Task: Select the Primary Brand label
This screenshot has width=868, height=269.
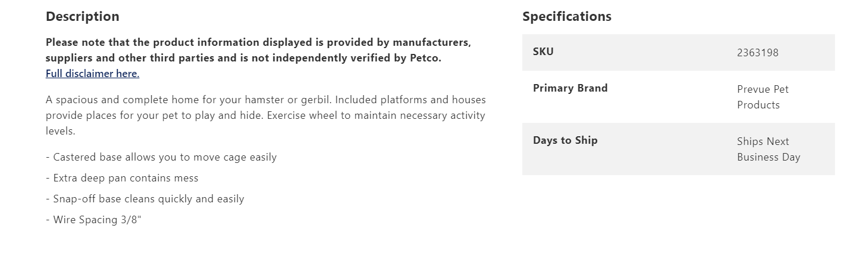Action: [570, 88]
